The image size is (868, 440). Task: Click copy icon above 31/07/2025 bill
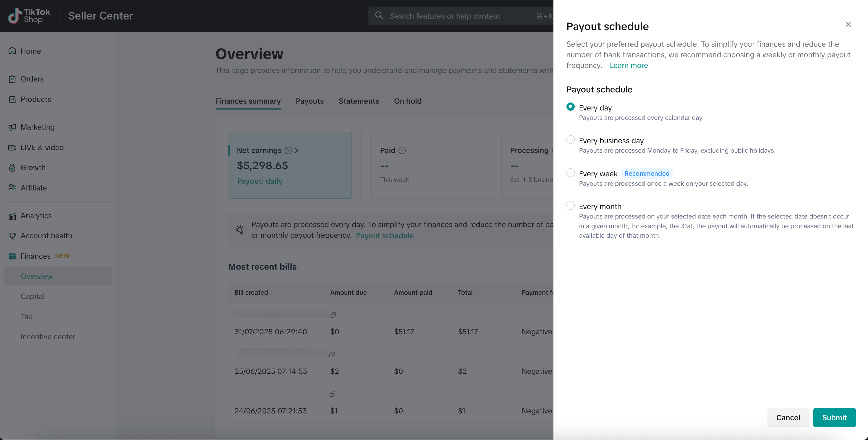pyautogui.click(x=333, y=315)
